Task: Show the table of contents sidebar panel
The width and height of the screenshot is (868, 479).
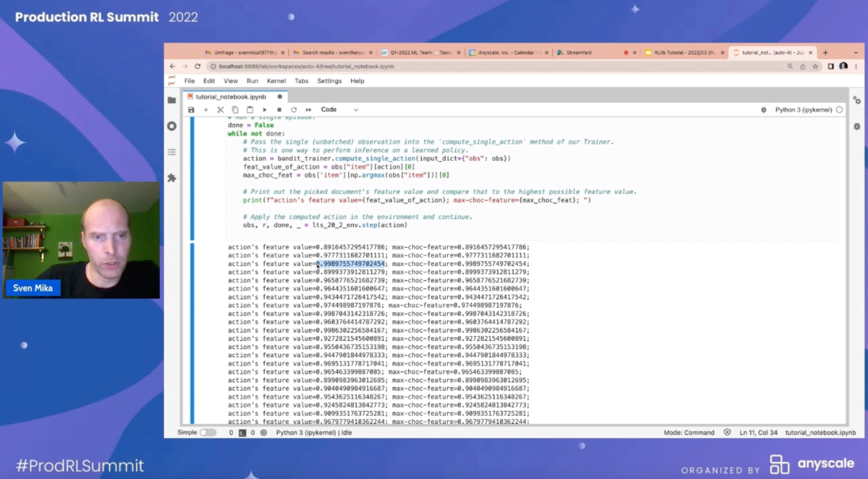Action: click(x=172, y=152)
